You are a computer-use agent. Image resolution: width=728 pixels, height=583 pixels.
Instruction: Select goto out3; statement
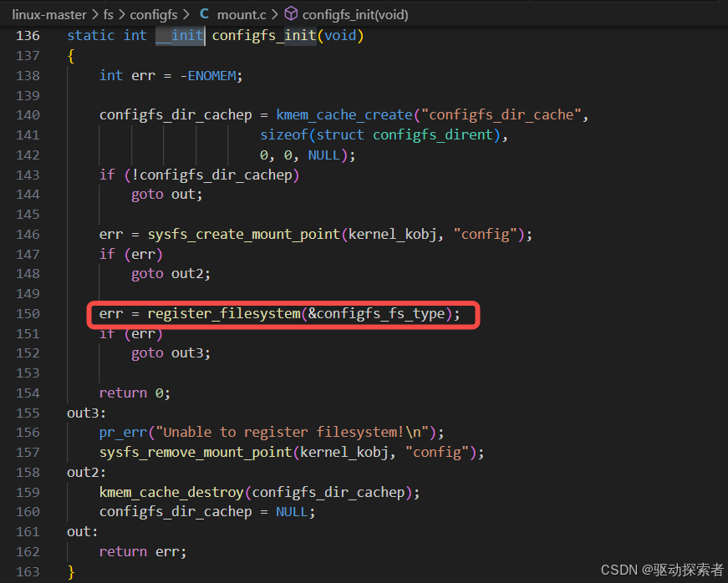[171, 353]
